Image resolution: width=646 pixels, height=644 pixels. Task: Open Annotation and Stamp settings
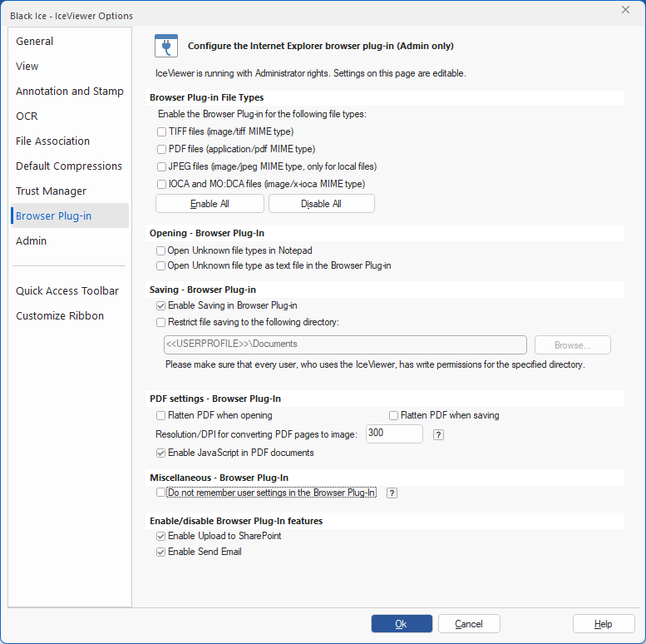click(x=70, y=92)
